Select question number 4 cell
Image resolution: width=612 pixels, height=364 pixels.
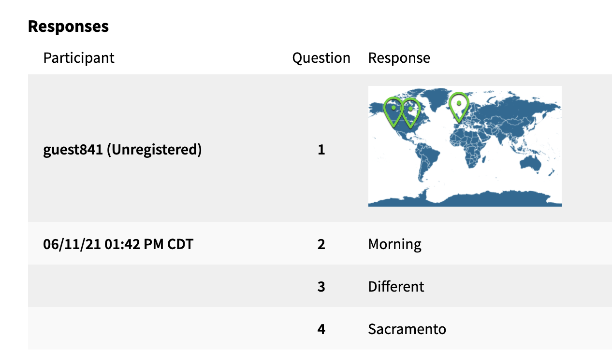(321, 329)
